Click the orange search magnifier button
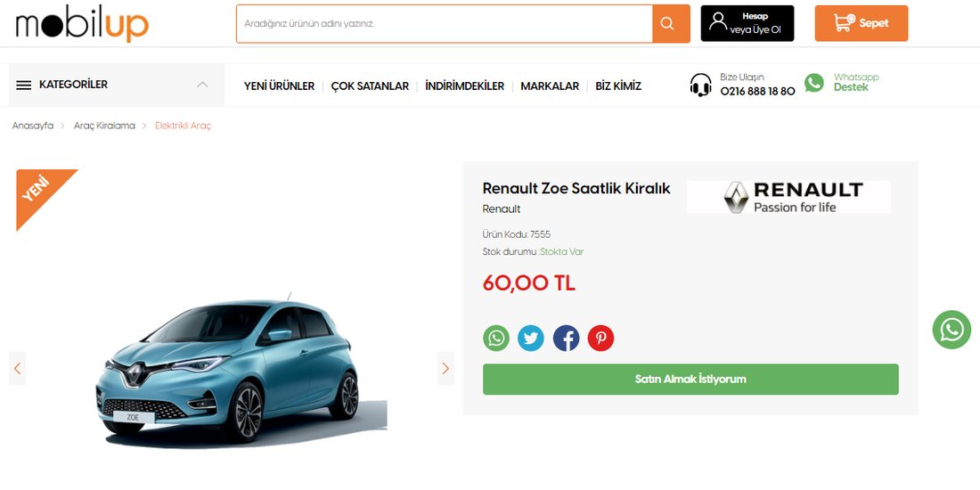This screenshot has width=980, height=490. pyautogui.click(x=671, y=24)
